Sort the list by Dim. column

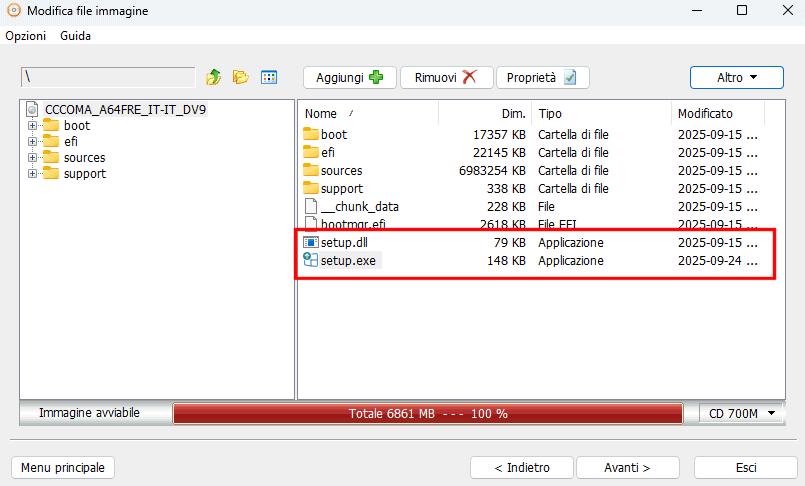[485, 113]
